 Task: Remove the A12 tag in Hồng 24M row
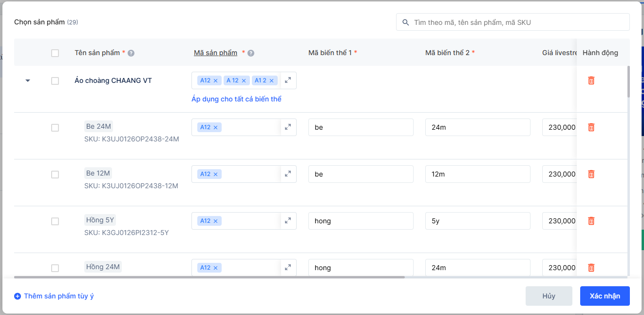215,268
